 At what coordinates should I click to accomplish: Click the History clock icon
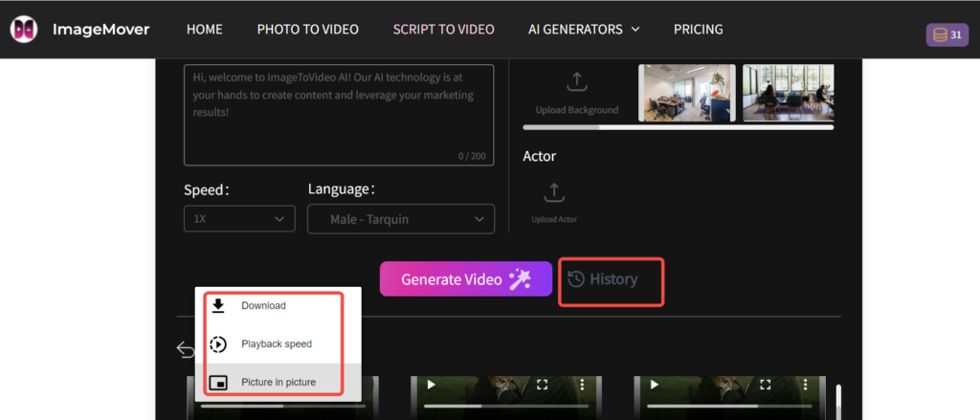[575, 278]
